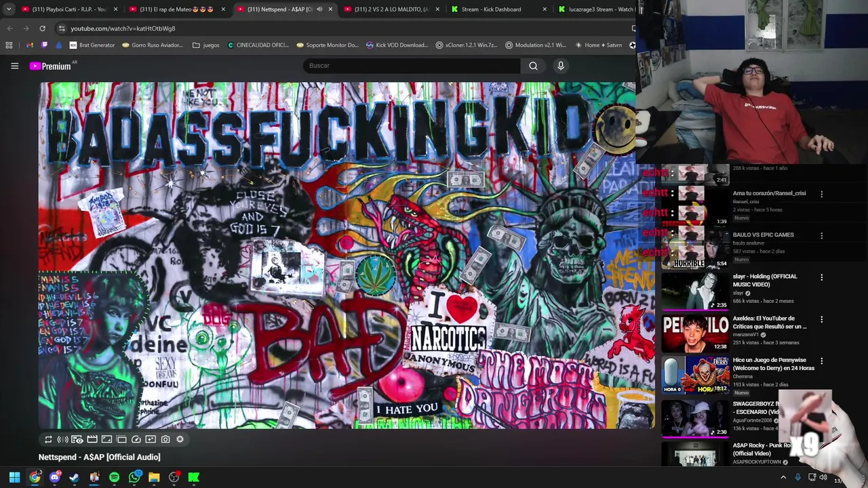Viewport: 868px width, 488px height.
Task: Open WhatsApp from taskbar
Action: coord(134,477)
